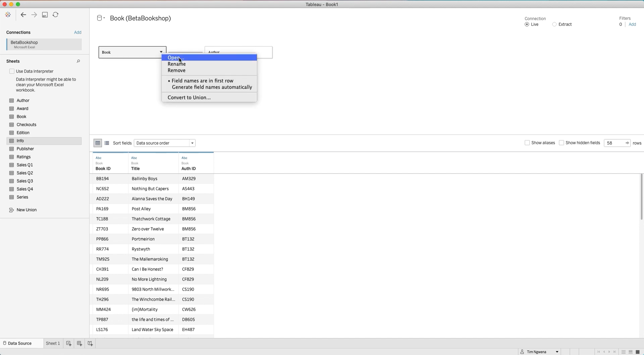This screenshot has width=644, height=355.
Task: Select the Sales Q1 sheet
Action: pos(44,165)
